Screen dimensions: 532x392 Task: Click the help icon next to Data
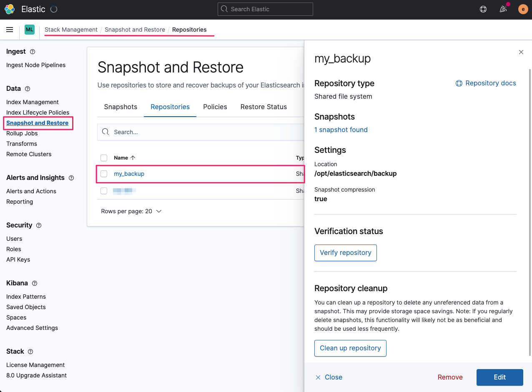(28, 89)
